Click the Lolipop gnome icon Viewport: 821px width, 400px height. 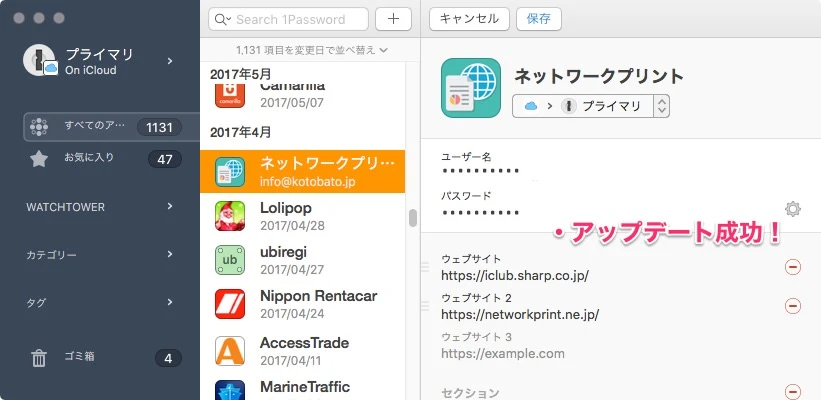click(231, 215)
